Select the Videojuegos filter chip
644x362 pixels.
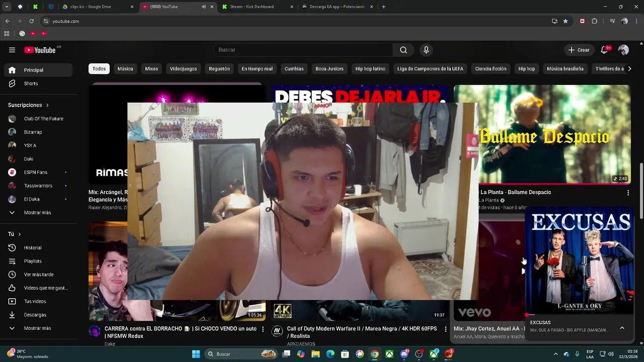tap(183, 69)
